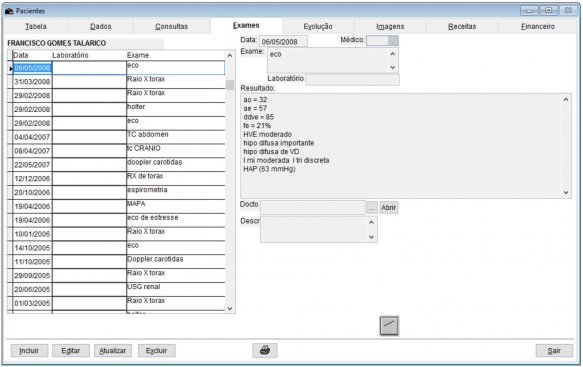Open the Médico dropdown
Image resolution: width=583 pixels, height=367 pixels.
(393, 41)
